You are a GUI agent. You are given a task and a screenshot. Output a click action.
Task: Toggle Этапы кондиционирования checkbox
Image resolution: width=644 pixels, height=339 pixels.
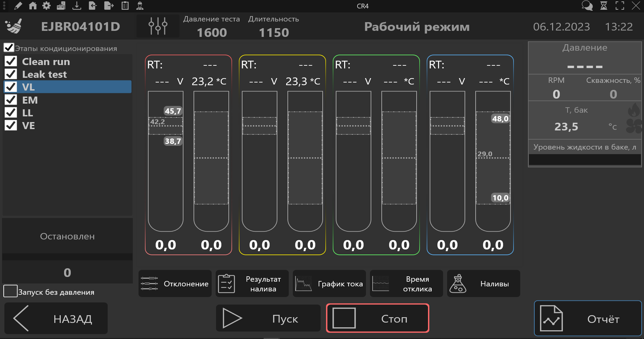(9, 48)
